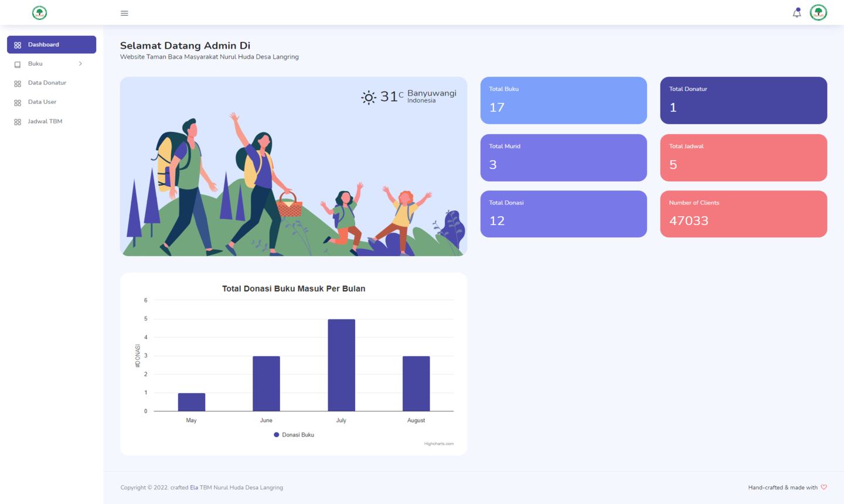
Task: Click the grid icon beside Data User
Action: [18, 103]
